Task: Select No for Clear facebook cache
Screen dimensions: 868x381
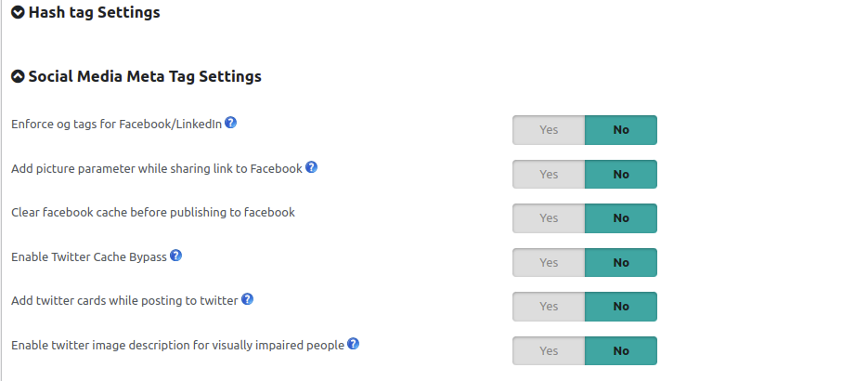Action: click(x=621, y=218)
